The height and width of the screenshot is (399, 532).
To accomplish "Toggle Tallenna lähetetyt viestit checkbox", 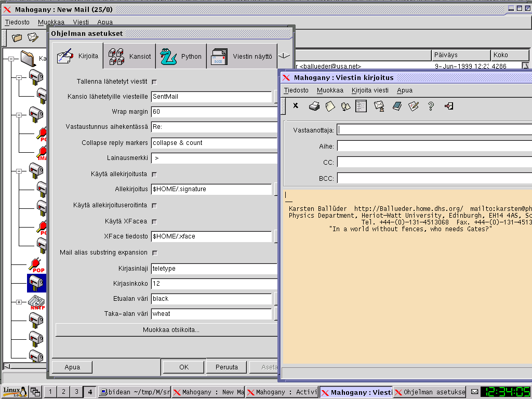I will [154, 82].
